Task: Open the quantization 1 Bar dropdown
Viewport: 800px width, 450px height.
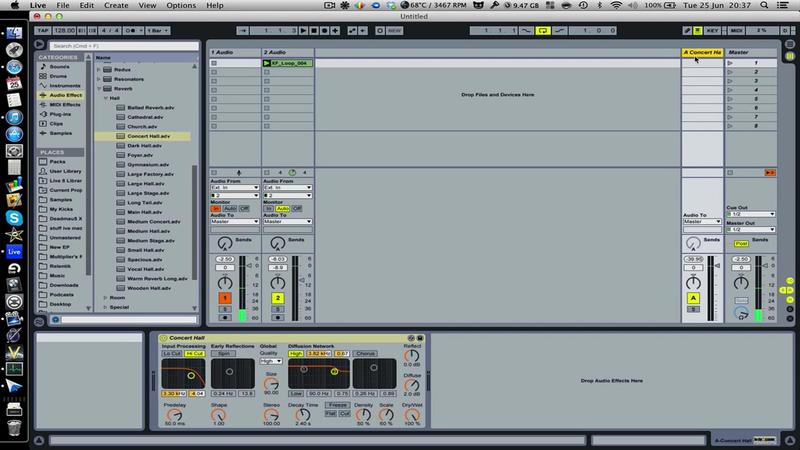Action: pyautogui.click(x=158, y=31)
